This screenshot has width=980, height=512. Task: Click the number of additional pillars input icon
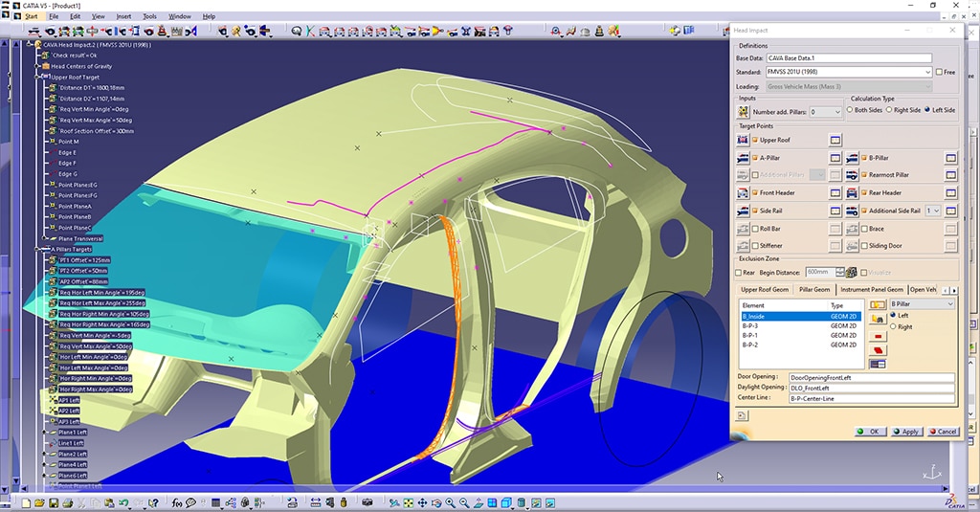[x=743, y=111]
